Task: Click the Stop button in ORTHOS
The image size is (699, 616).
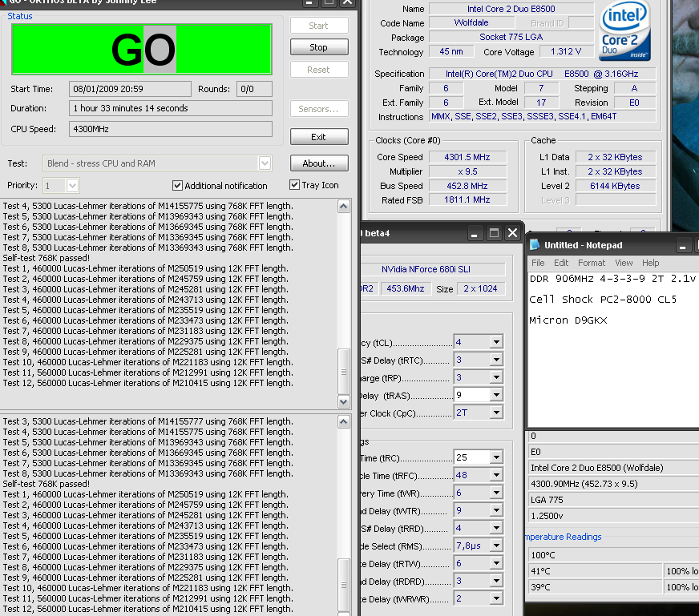Action: click(x=319, y=47)
